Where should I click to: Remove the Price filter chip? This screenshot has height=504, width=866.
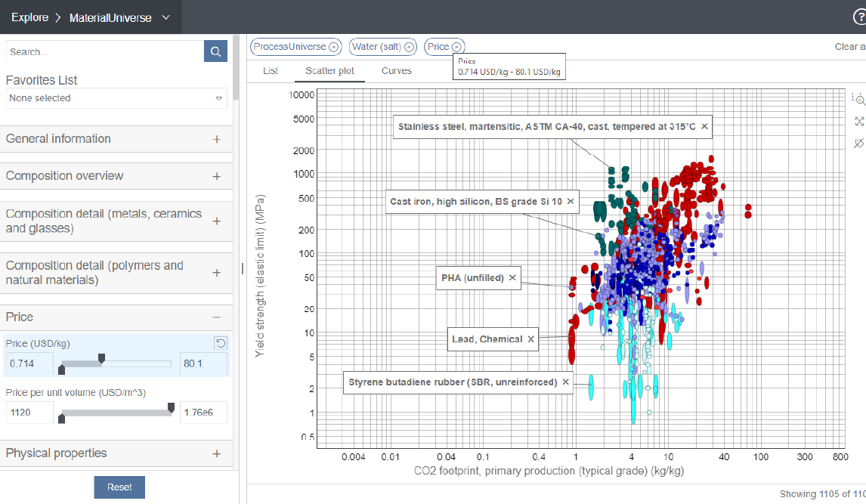click(x=456, y=48)
